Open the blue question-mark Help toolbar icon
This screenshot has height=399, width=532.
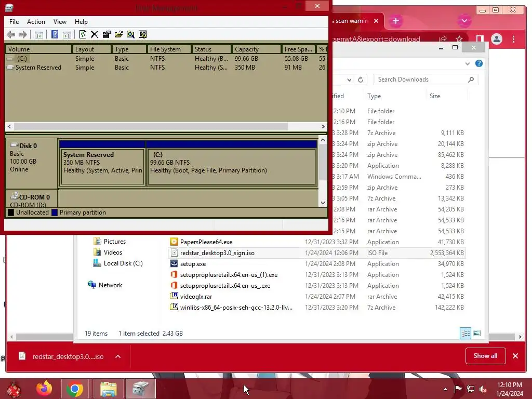pos(55,34)
